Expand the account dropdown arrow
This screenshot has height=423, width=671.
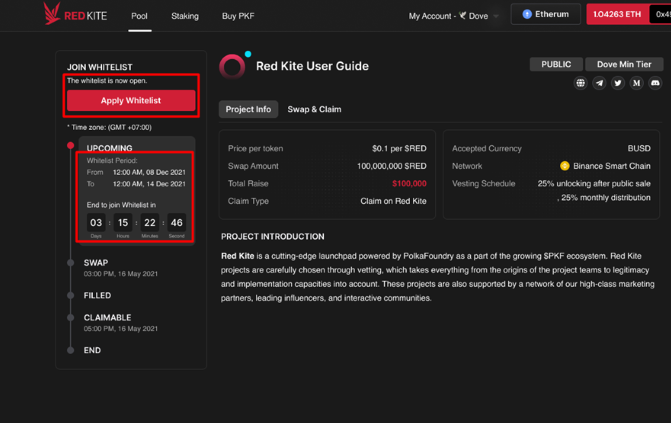click(496, 16)
